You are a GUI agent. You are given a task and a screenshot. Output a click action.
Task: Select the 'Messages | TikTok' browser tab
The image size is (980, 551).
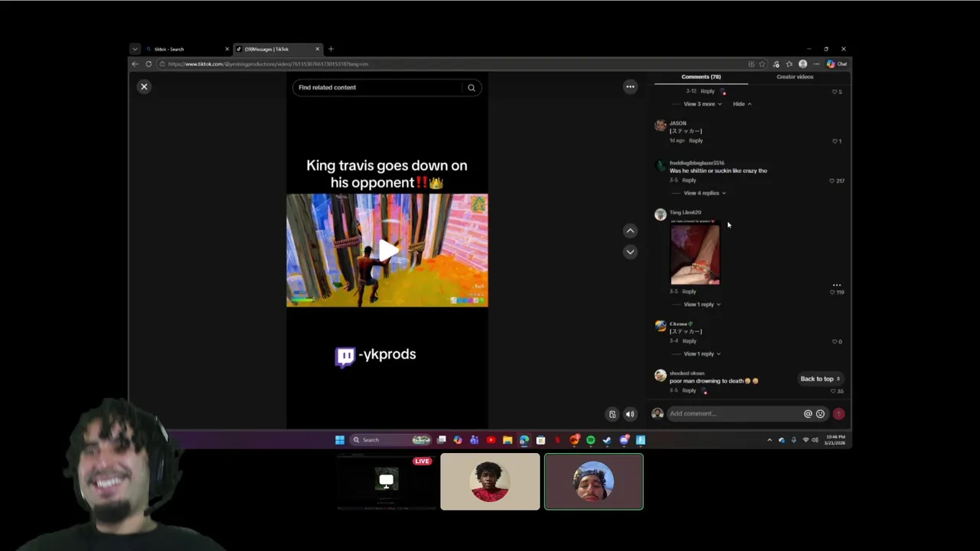(x=277, y=49)
